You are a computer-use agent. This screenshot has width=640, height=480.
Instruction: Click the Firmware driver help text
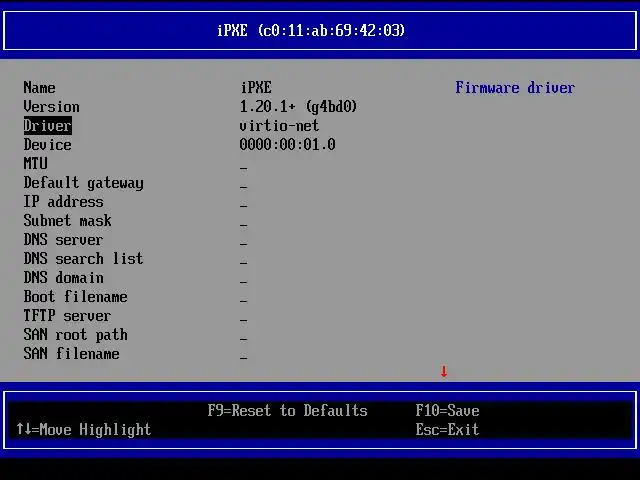click(515, 88)
